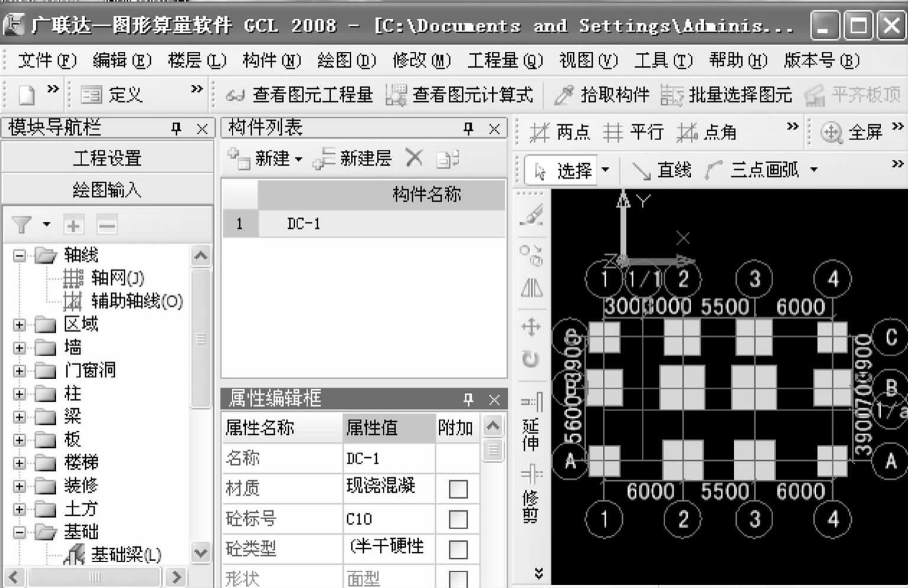Toggle 附加 checkbox for 砼标号 row
Screen dimensions: 908x588
click(458, 519)
